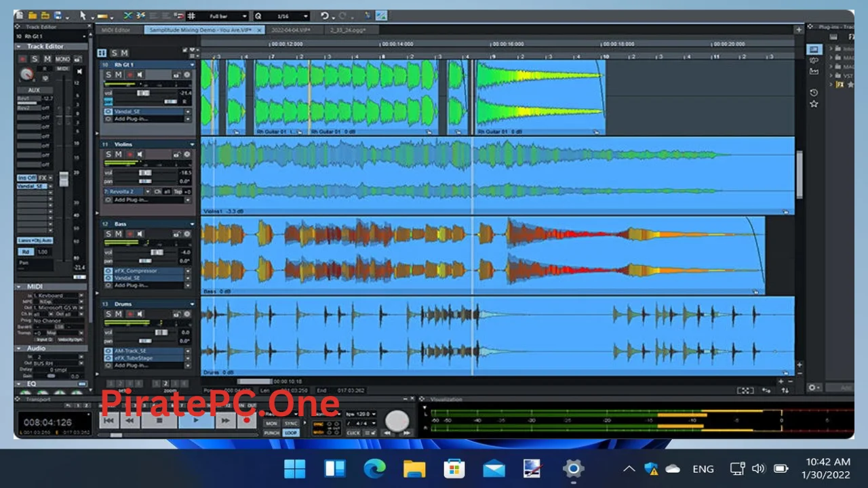Solo the Drums track

click(x=108, y=314)
